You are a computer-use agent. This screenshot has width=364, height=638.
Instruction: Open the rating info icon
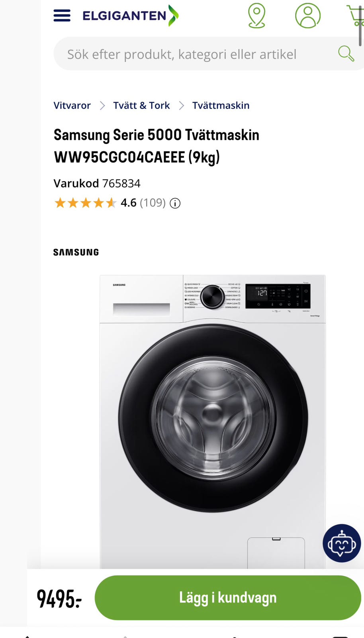175,203
